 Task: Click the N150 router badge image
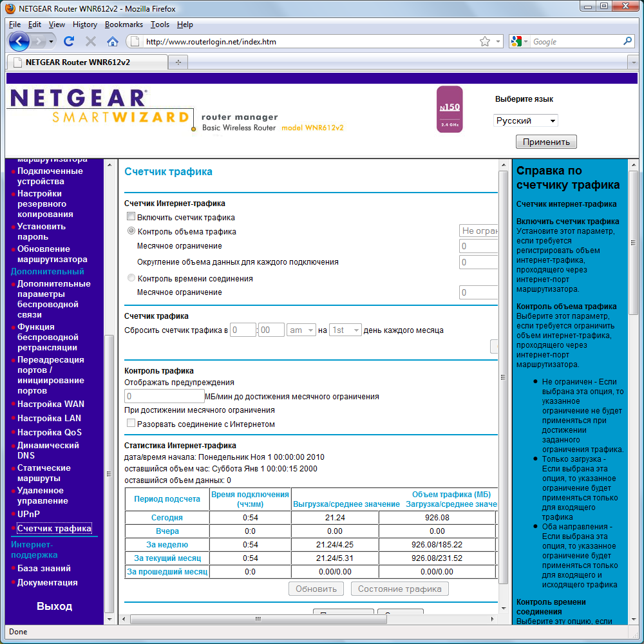[x=450, y=109]
